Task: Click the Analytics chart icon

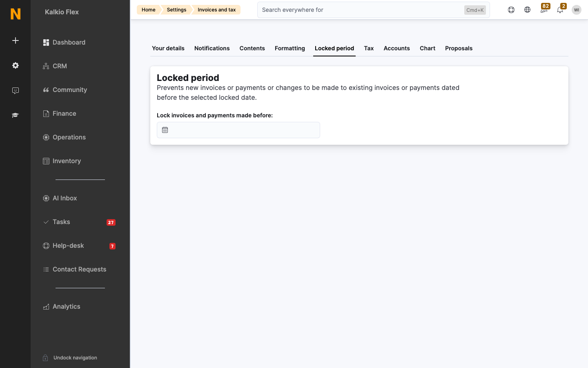Action: coord(46,307)
